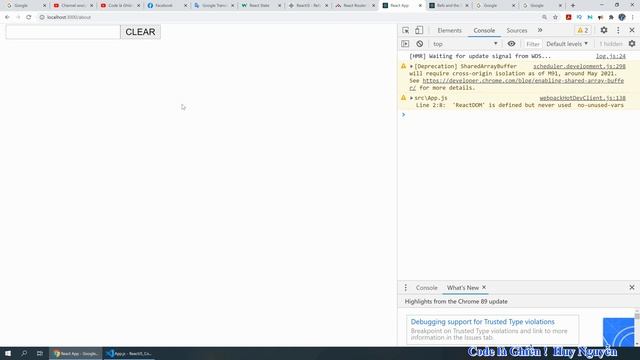Open the extensions puzzle icon

coord(611,17)
